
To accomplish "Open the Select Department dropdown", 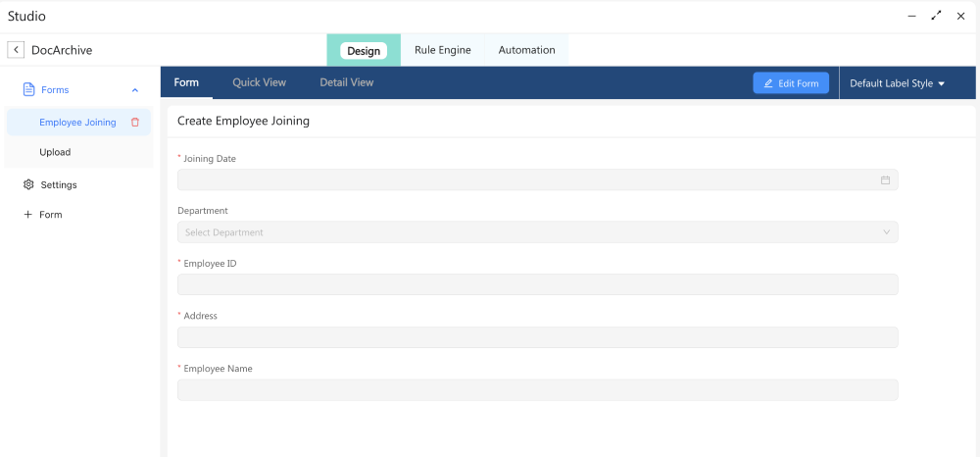I will 537,232.
